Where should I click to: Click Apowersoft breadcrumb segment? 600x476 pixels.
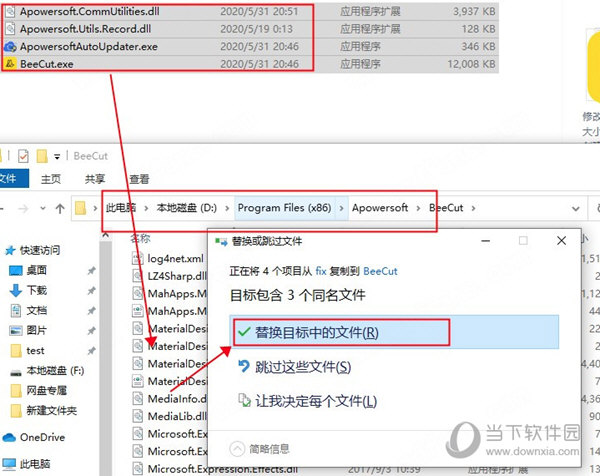click(x=380, y=208)
